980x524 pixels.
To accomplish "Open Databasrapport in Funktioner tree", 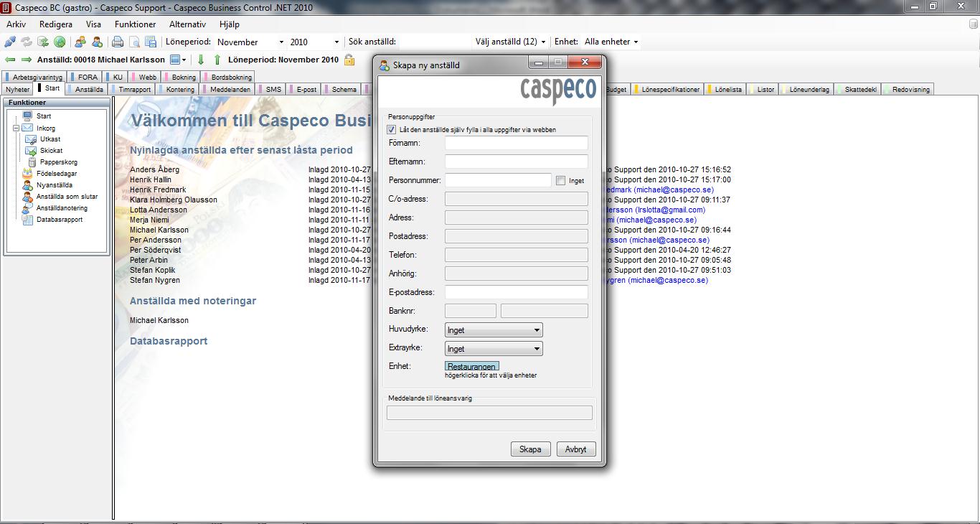I will click(60, 220).
